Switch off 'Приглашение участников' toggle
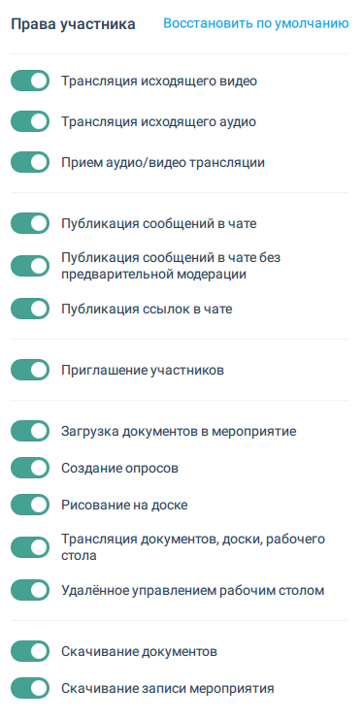 pos(30,370)
